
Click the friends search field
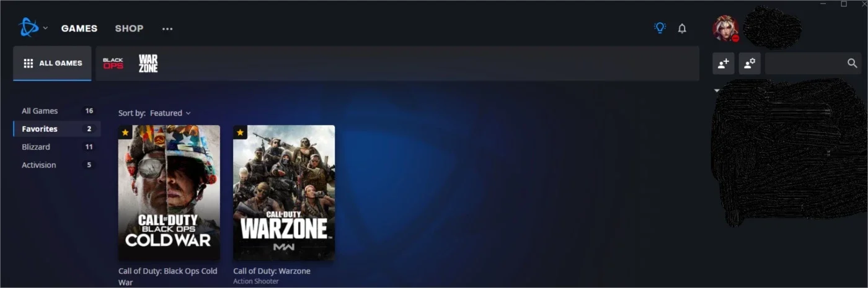(813, 63)
